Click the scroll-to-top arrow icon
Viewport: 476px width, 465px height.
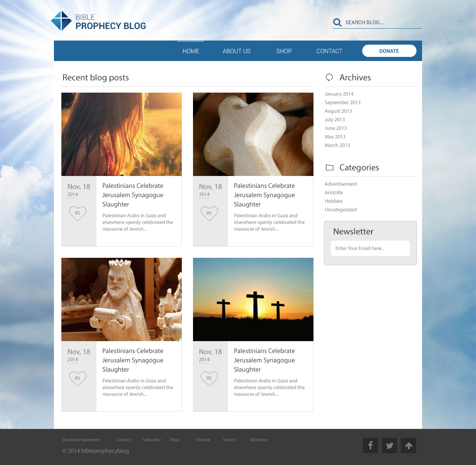408,446
